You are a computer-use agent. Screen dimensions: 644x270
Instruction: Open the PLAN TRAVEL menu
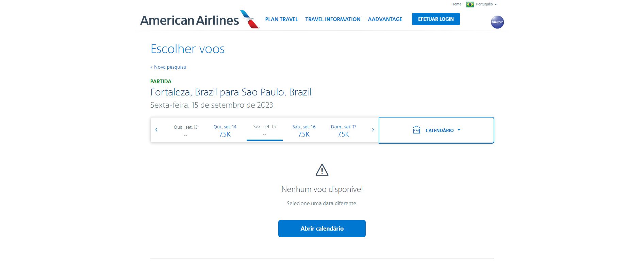click(x=281, y=19)
